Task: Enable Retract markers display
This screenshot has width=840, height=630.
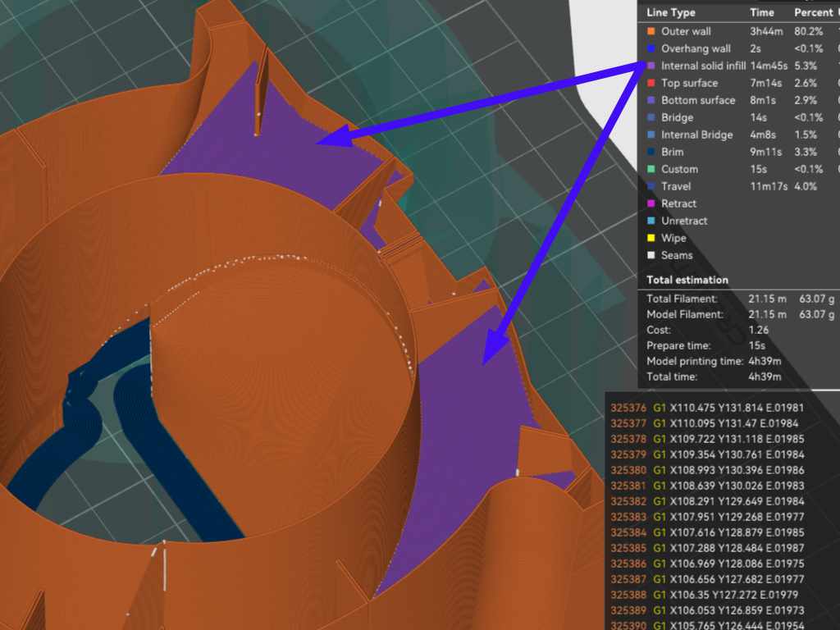Action: [x=678, y=203]
